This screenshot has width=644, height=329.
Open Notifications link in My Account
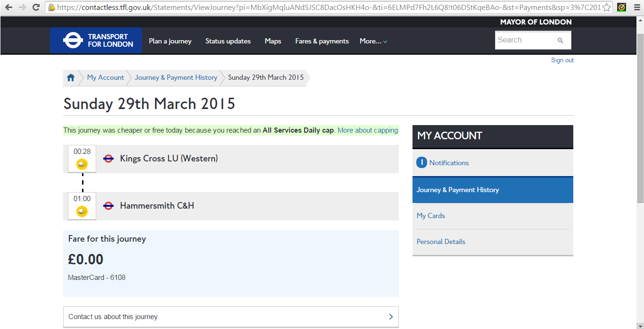tap(449, 163)
